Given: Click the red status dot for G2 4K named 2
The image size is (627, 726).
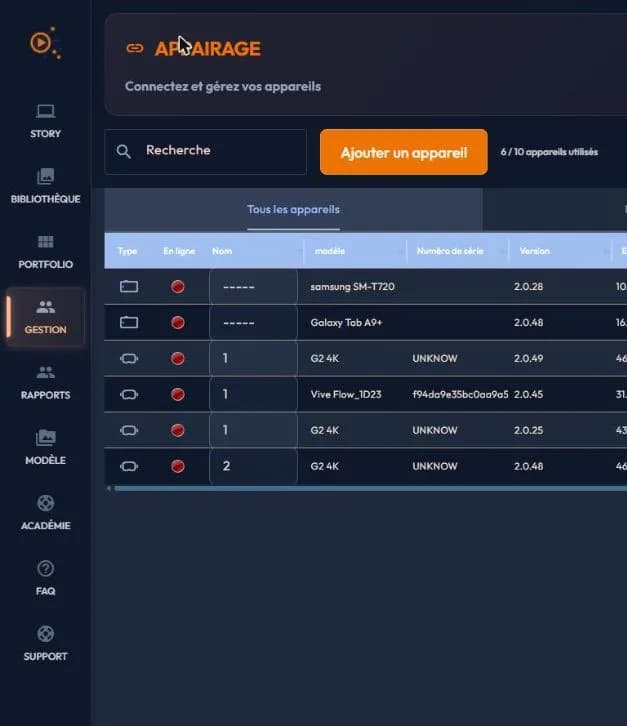Looking at the screenshot, I should (x=178, y=466).
